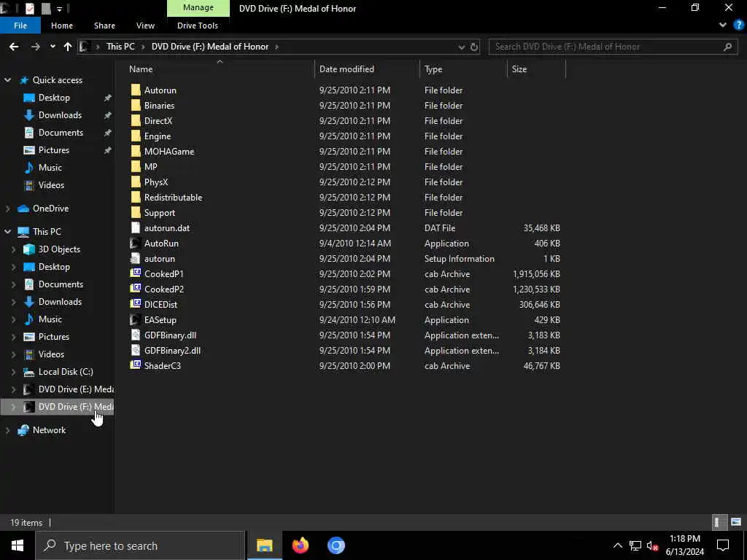Viewport: 747px width, 560px height.
Task: Switch to details view layout icon
Action: pos(719,522)
